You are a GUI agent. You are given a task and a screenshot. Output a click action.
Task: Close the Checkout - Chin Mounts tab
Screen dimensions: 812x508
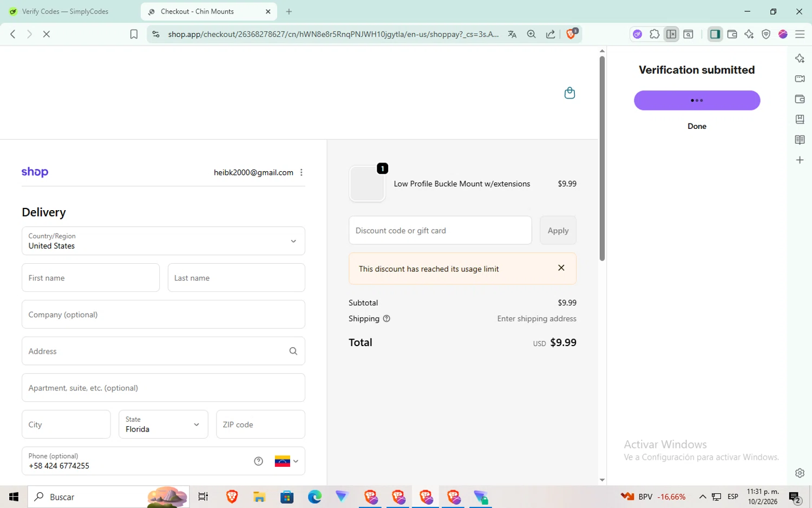click(268, 11)
